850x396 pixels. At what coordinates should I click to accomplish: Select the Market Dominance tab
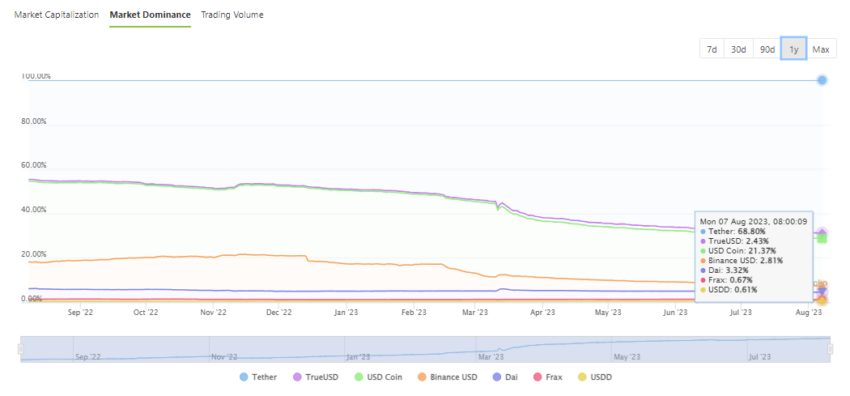(150, 15)
